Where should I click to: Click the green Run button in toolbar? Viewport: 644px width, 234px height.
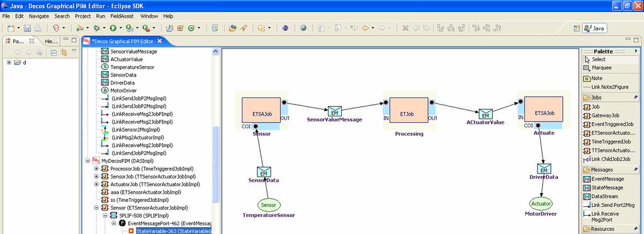click(x=113, y=28)
